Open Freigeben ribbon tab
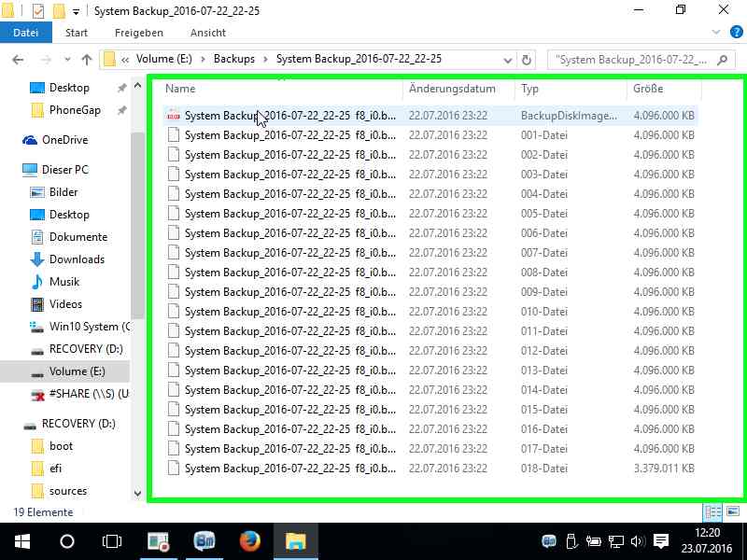Image resolution: width=747 pixels, height=560 pixels. (x=138, y=33)
